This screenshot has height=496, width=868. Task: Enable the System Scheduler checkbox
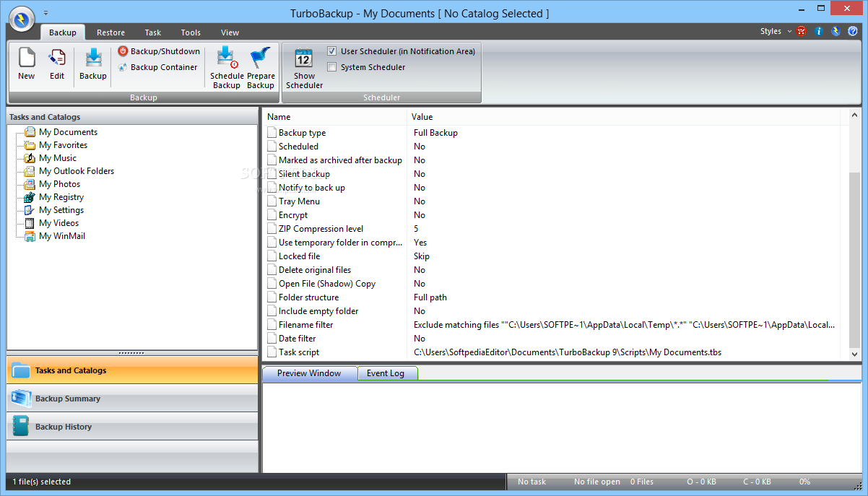click(332, 67)
